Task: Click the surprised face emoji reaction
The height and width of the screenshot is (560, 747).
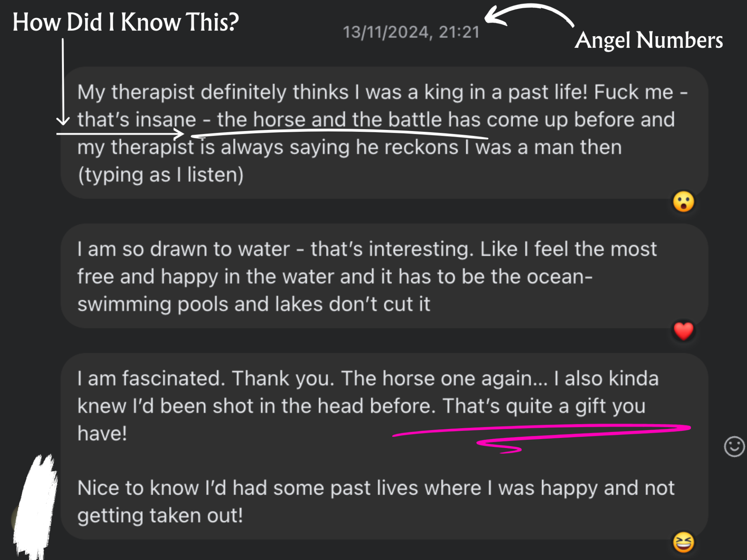Action: (x=683, y=202)
